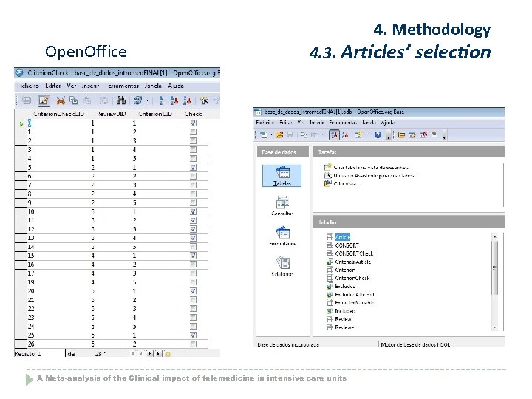
Task: Select the Review table
Action: (x=339, y=318)
